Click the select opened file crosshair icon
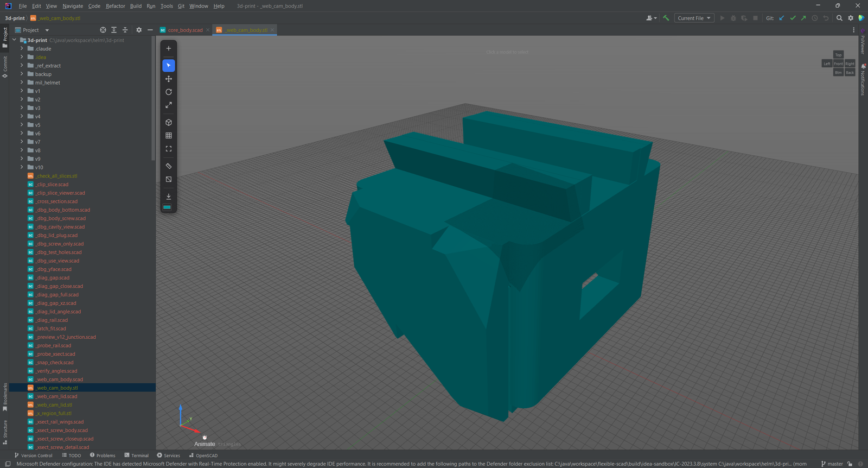 103,30
